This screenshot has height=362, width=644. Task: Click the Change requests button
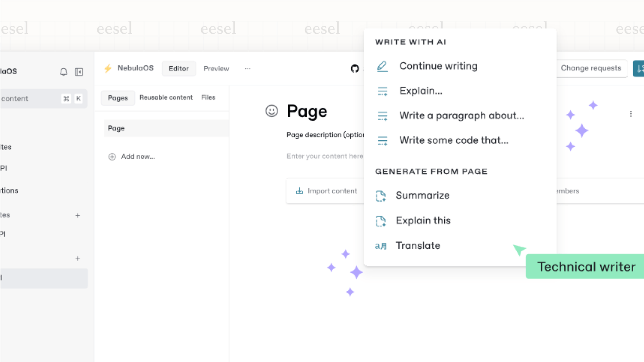(x=591, y=68)
